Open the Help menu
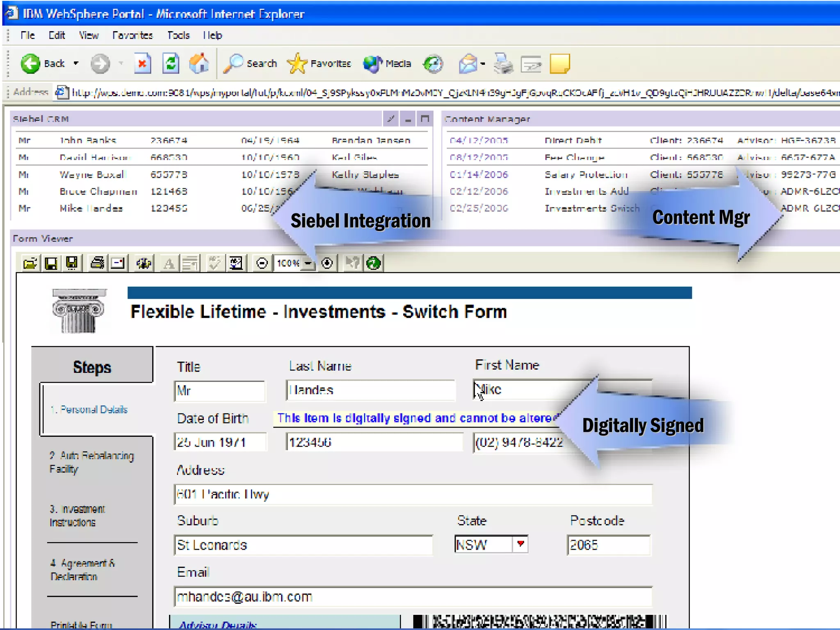 (212, 35)
